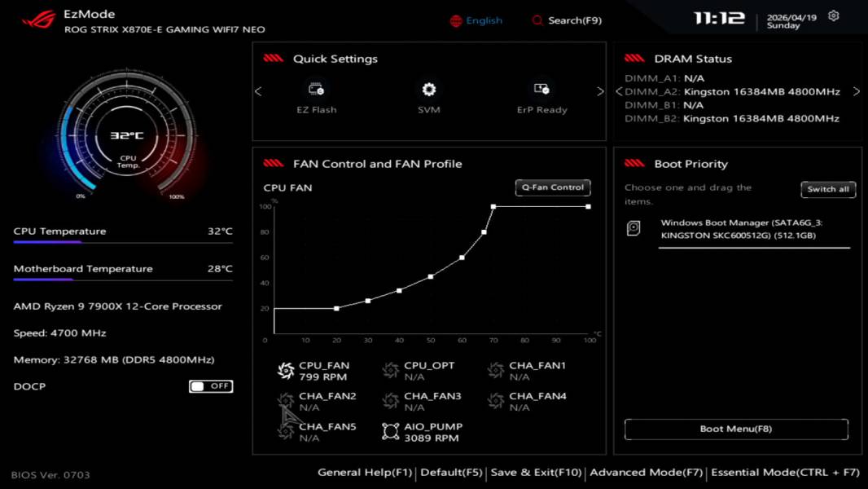The height and width of the screenshot is (489, 868).
Task: Click the CHA_FAN1 fan icon
Action: click(495, 371)
